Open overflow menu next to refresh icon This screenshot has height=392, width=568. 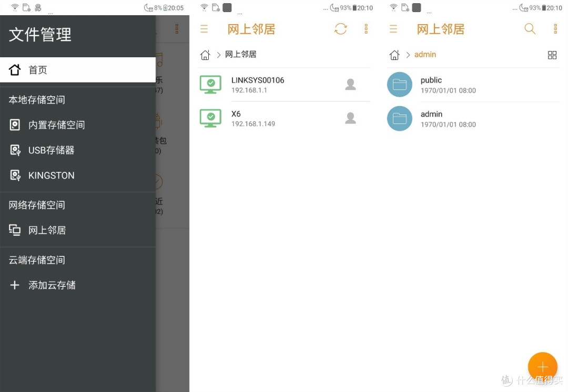coord(366,28)
